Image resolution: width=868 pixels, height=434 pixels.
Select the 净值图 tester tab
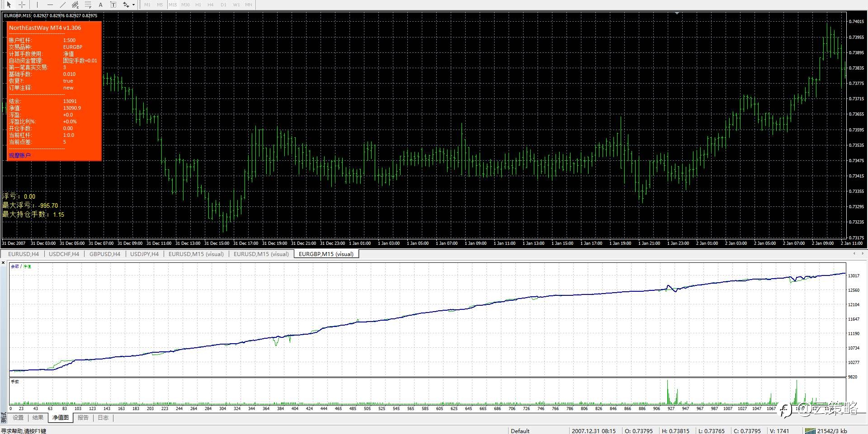pyautogui.click(x=61, y=418)
